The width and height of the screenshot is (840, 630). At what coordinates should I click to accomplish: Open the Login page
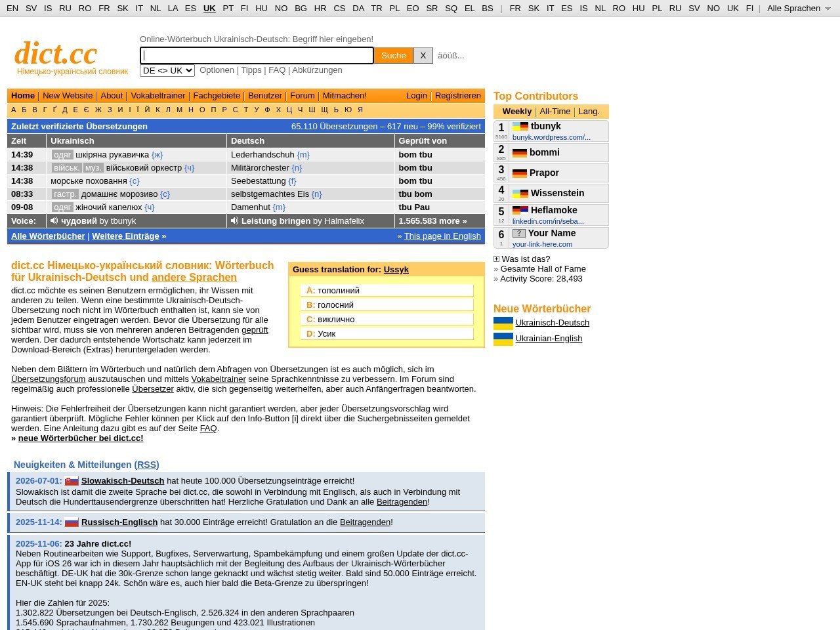point(417,96)
